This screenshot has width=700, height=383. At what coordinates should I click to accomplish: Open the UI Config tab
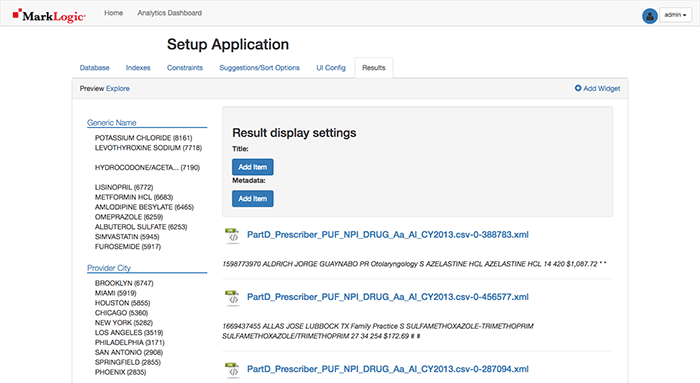pyautogui.click(x=331, y=68)
